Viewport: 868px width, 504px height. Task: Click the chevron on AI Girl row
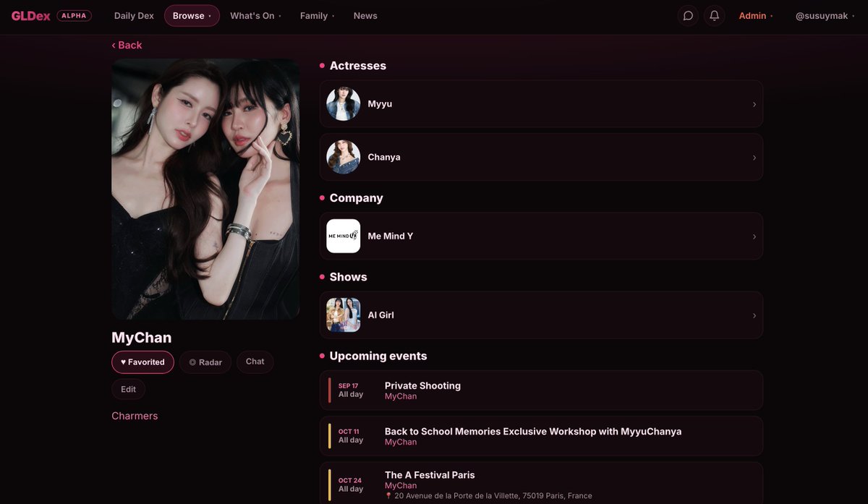click(x=754, y=315)
